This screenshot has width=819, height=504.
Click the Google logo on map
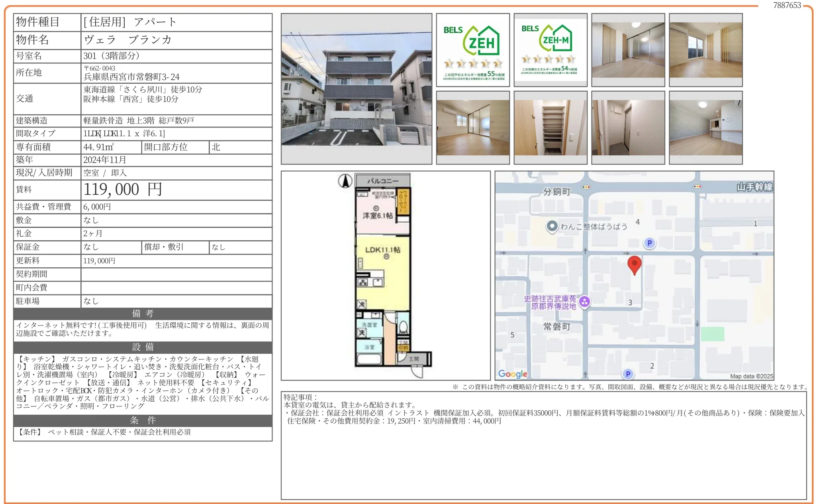tap(513, 374)
